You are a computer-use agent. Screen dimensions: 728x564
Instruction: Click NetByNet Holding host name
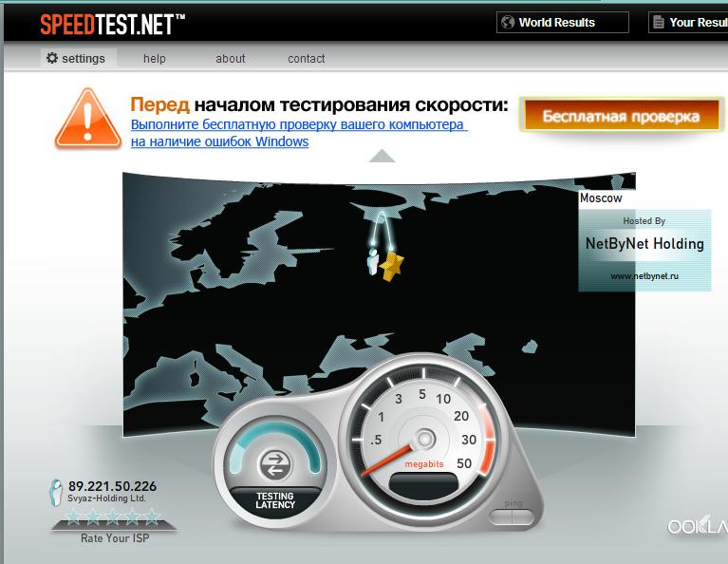644,243
